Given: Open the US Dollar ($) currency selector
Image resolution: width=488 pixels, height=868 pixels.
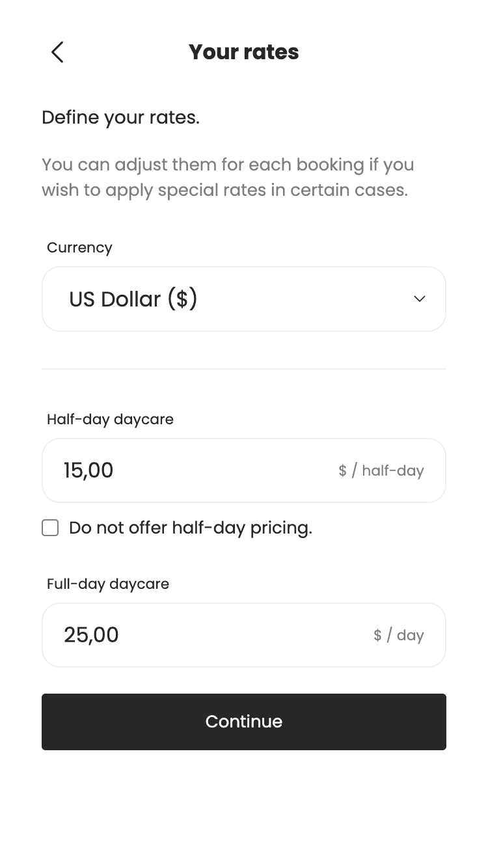Looking at the screenshot, I should tap(133, 299).
